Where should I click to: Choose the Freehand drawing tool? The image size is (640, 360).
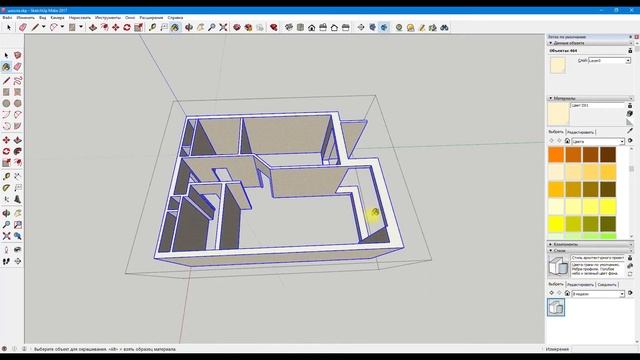pyautogui.click(x=18, y=80)
